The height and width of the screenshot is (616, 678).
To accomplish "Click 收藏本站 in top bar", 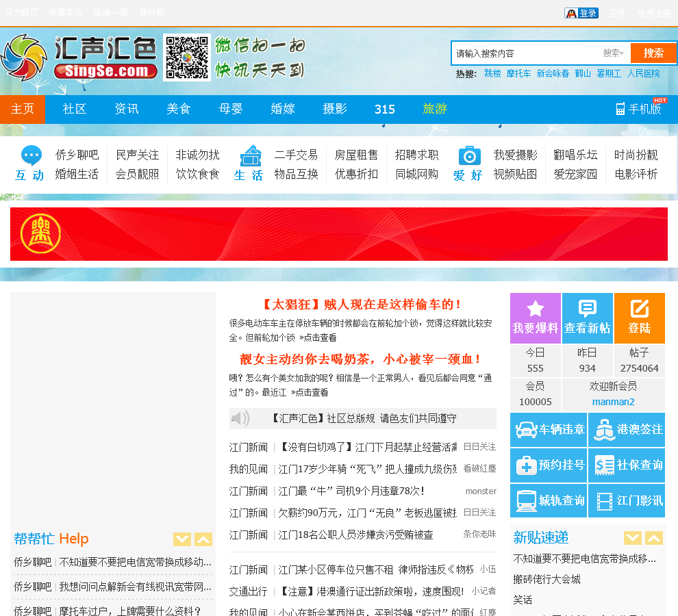I will coord(65,12).
